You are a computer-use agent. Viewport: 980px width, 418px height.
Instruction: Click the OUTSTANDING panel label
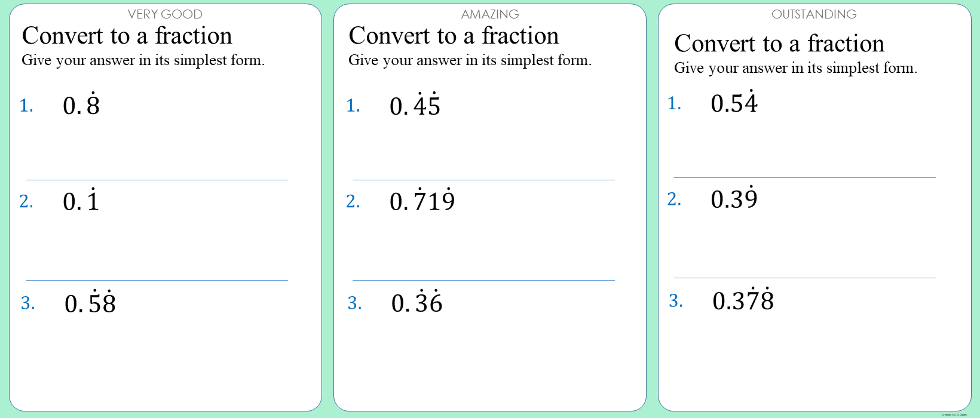click(x=814, y=14)
